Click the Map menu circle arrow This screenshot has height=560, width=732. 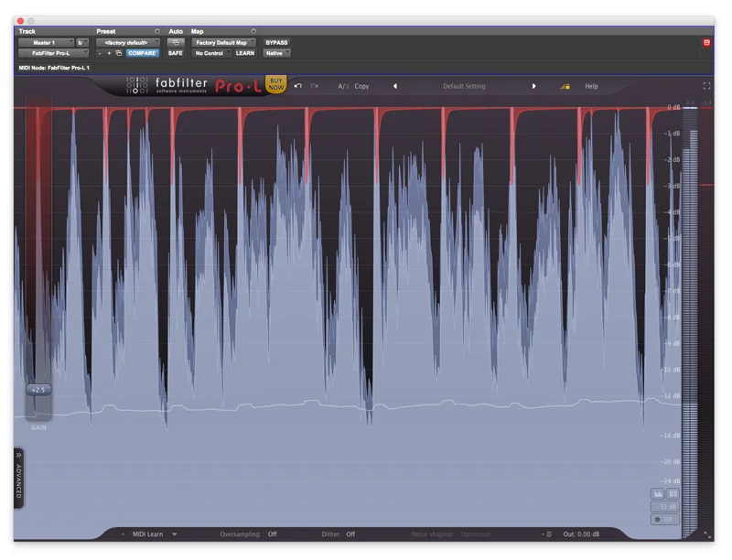pos(253,31)
